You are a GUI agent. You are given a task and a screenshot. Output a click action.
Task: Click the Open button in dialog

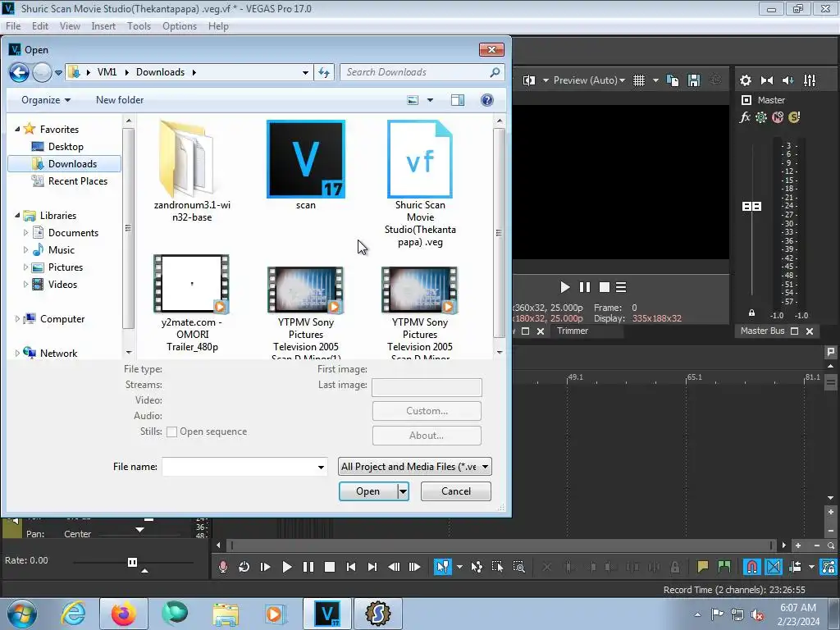coord(368,491)
